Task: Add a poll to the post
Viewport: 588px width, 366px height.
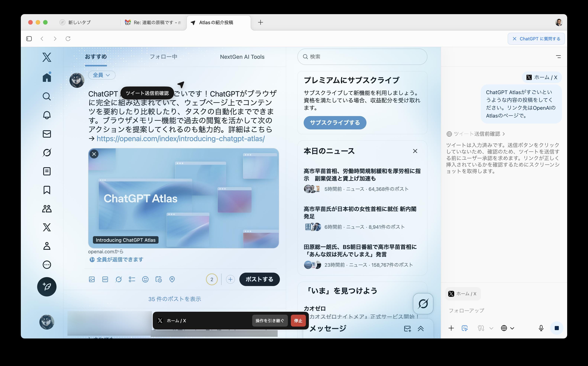Action: click(x=132, y=279)
